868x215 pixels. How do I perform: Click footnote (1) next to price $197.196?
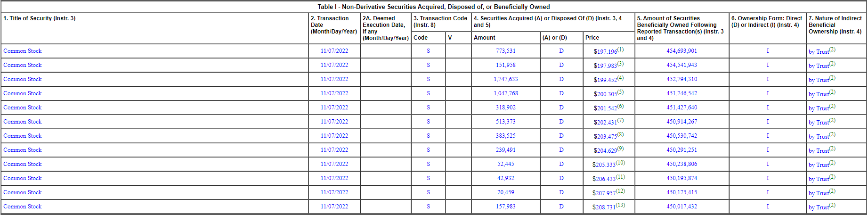[x=620, y=50]
